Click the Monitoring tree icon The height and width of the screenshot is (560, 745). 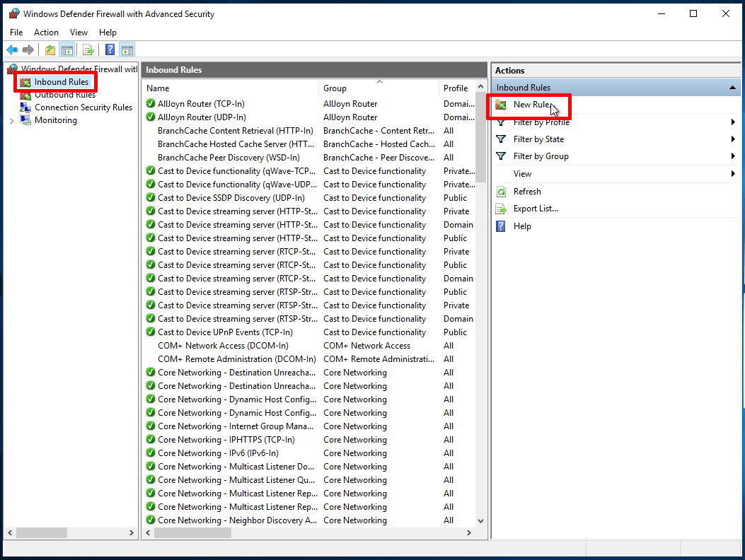(x=25, y=120)
